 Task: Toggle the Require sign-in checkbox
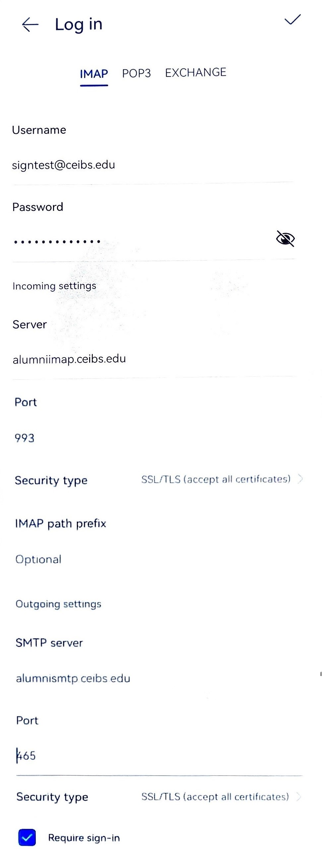[27, 838]
